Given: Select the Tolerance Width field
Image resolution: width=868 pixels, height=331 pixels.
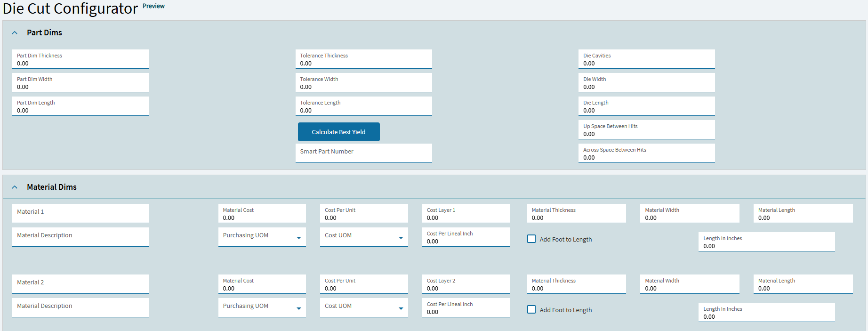Looking at the screenshot, I should click(x=363, y=83).
